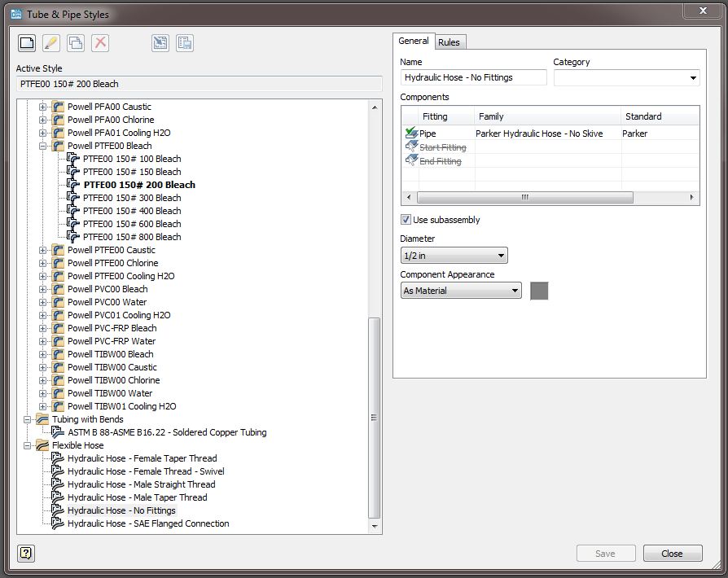
Task: Switch to the Rules tab
Action: [x=449, y=42]
